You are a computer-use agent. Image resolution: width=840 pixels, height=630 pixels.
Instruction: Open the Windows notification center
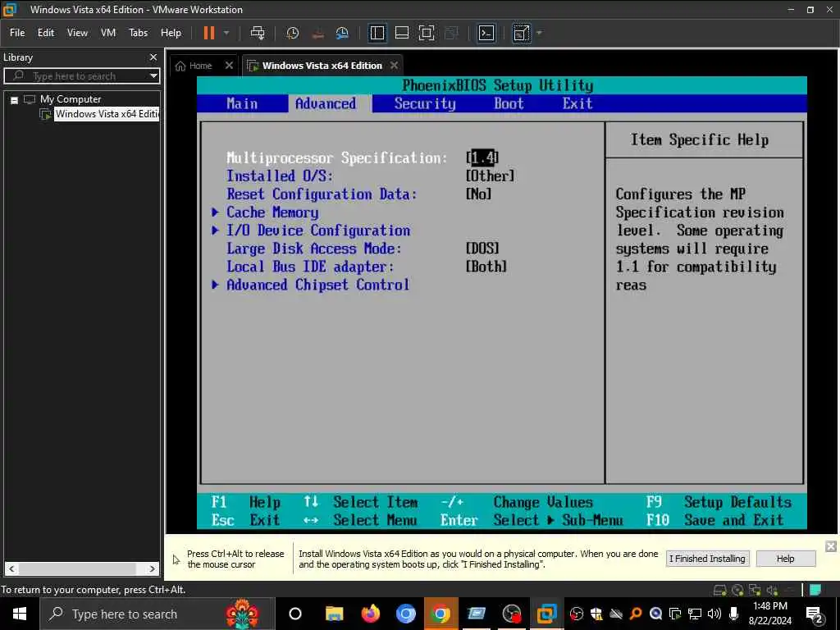815,614
